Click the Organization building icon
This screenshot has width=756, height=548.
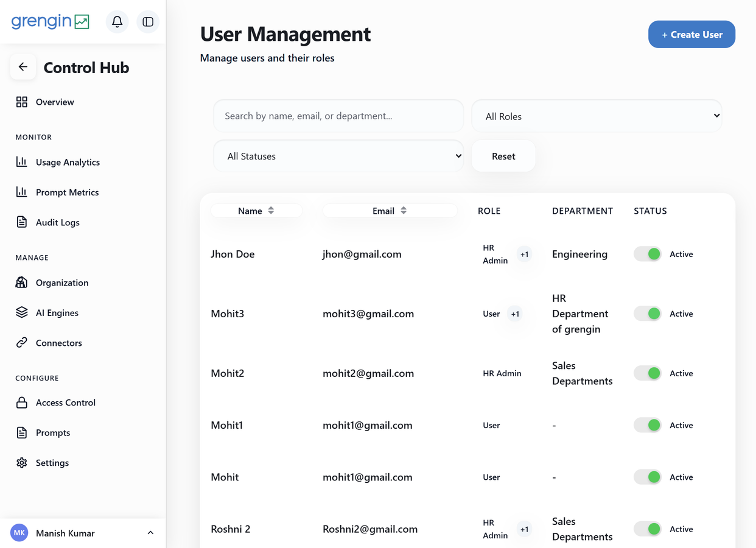click(x=22, y=283)
